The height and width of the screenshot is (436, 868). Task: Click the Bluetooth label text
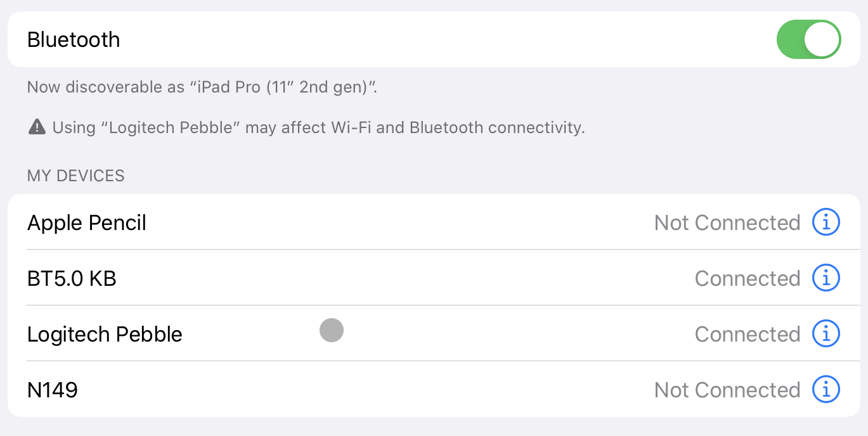point(74,39)
